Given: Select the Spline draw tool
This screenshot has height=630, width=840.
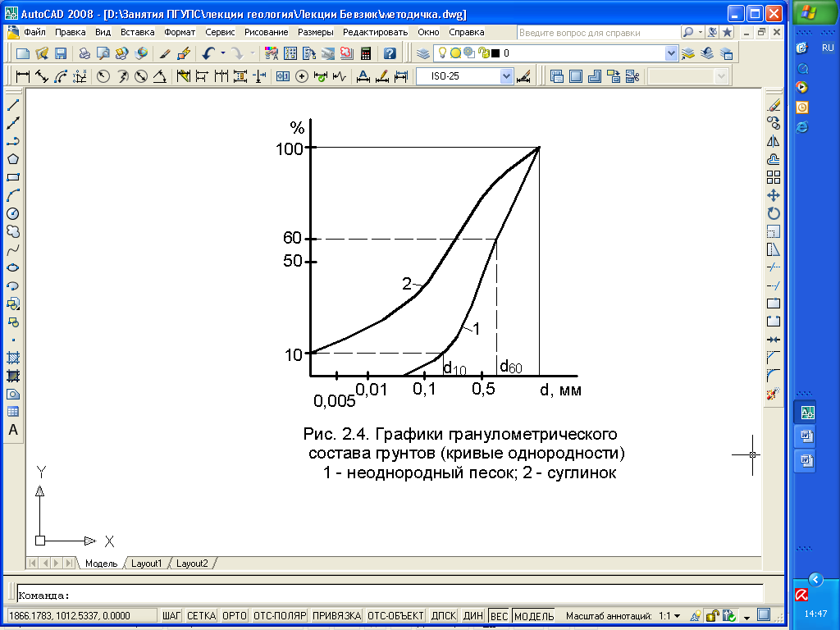Looking at the screenshot, I should pos(13,249).
